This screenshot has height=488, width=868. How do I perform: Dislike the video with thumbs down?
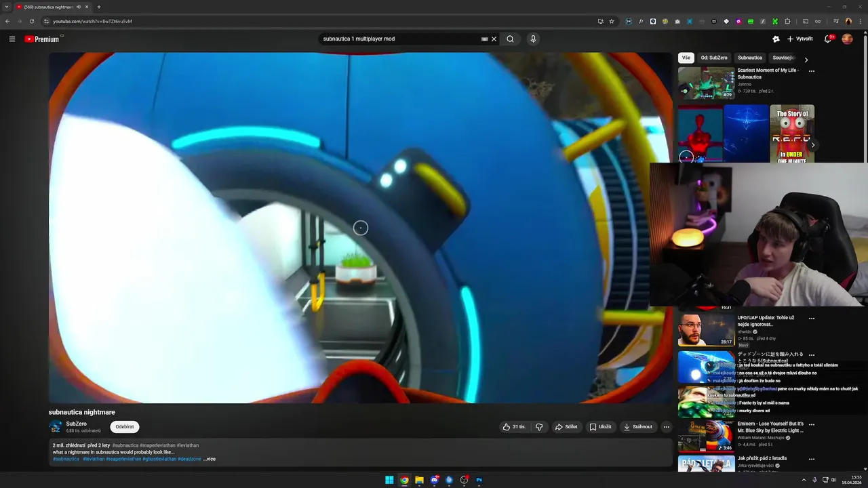click(x=539, y=427)
